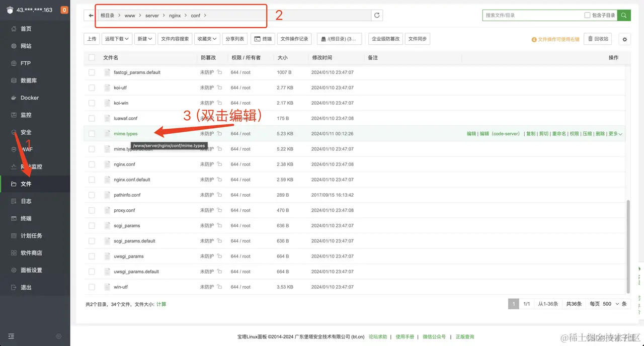The height and width of the screenshot is (346, 644).
Task: Click the 文件内容搜索 button
Action: 175,39
